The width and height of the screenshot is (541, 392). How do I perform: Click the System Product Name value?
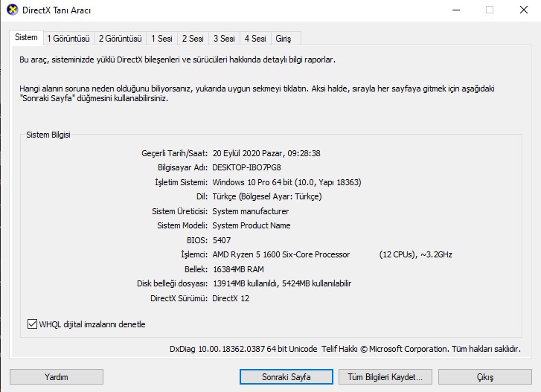tap(252, 225)
